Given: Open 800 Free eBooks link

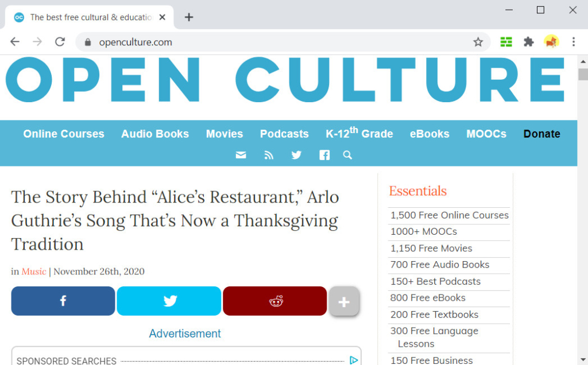Looking at the screenshot, I should point(428,298).
